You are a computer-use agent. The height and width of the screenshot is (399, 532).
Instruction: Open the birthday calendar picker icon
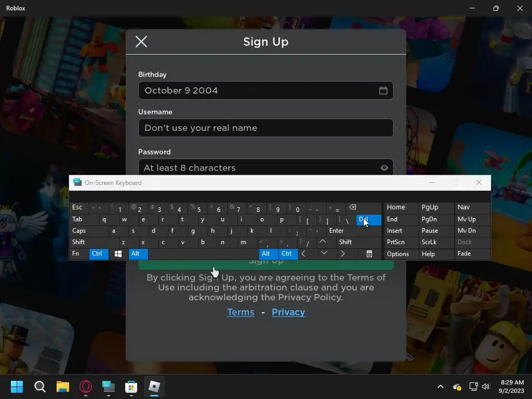pos(383,90)
